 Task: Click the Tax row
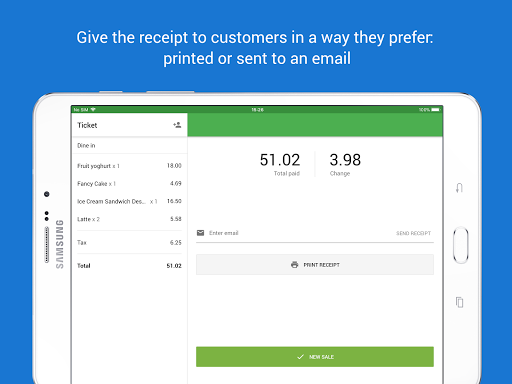(129, 242)
